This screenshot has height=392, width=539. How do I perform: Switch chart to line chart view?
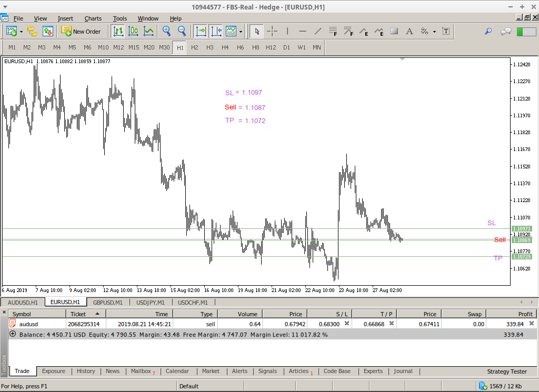(148, 32)
